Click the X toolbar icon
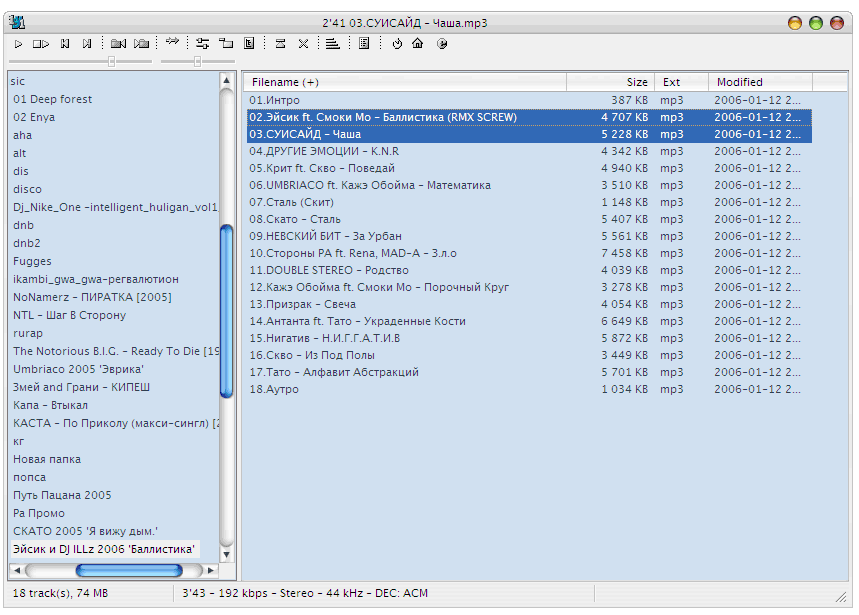 click(x=303, y=44)
